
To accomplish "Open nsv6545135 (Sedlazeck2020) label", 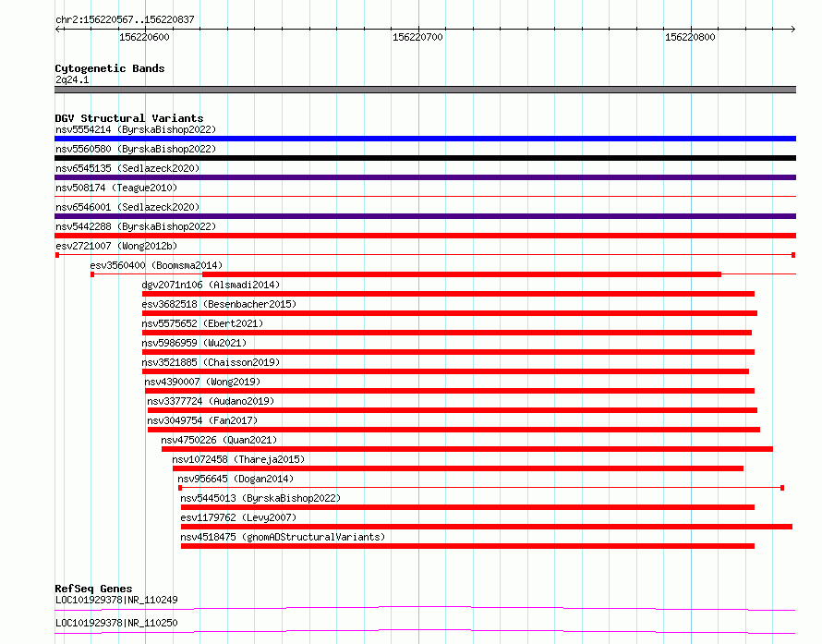I will (127, 168).
